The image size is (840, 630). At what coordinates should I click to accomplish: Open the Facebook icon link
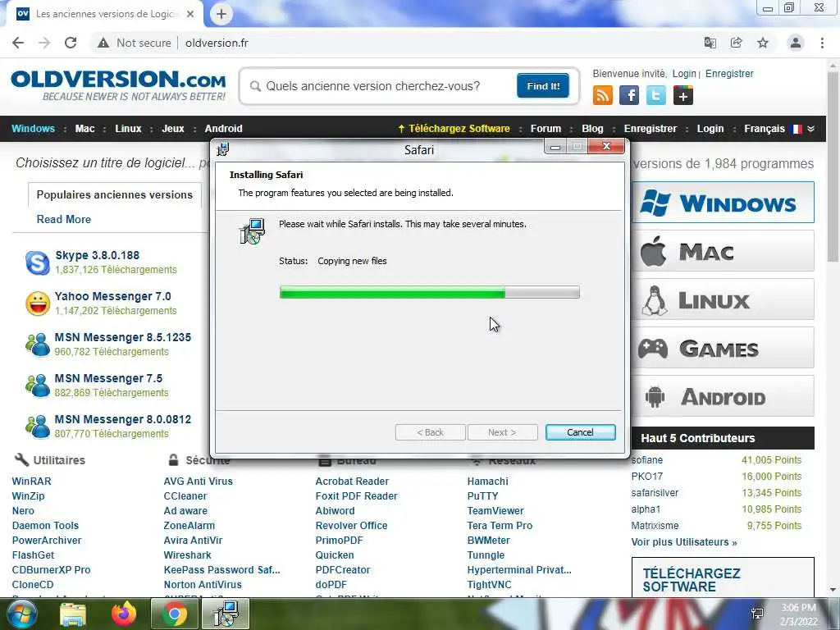point(629,95)
